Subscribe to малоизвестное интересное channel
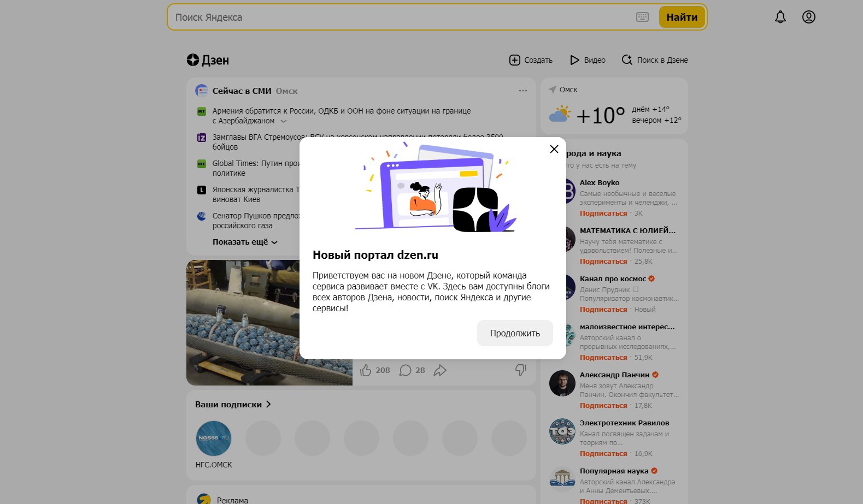 (603, 358)
